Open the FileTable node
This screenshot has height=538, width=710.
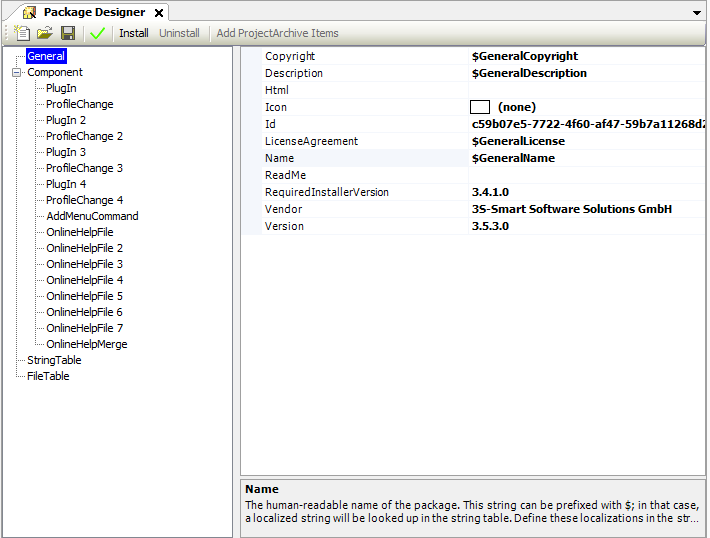click(x=48, y=376)
